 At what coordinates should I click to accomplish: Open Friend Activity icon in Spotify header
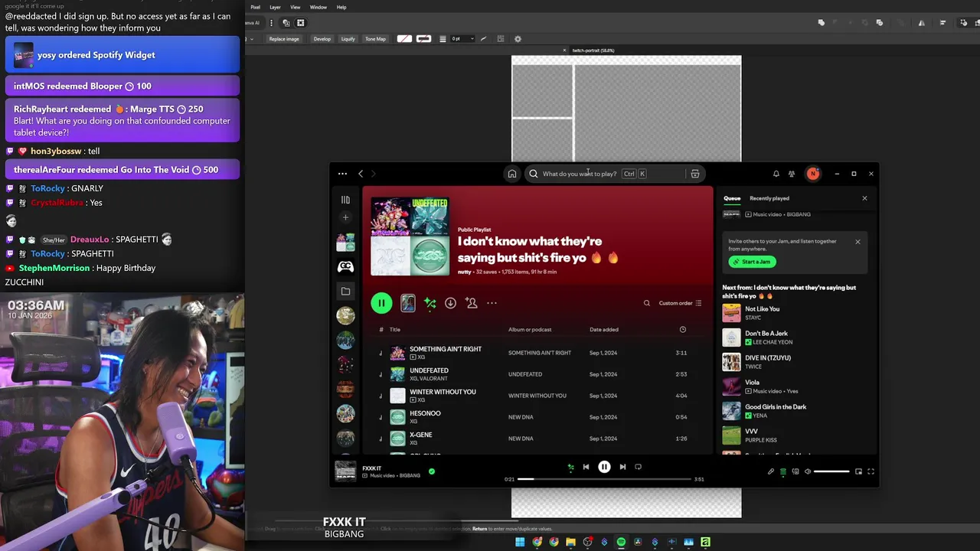pyautogui.click(x=792, y=174)
